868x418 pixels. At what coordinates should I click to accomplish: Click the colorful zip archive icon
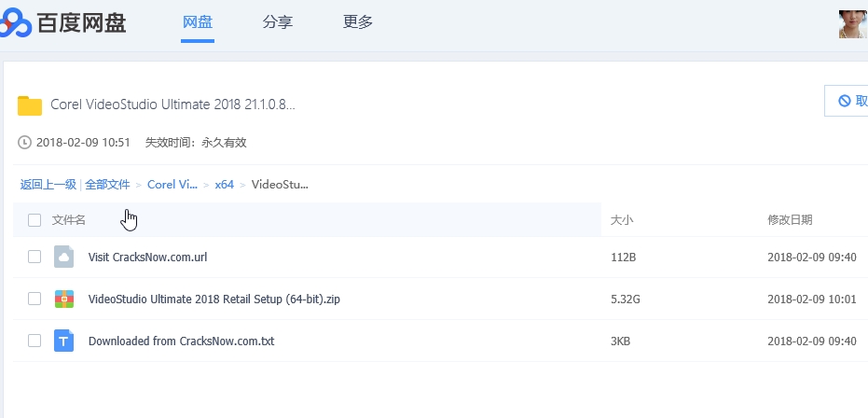[63, 299]
